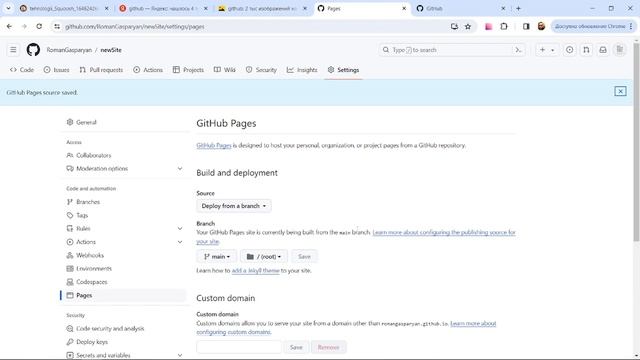Bookmark this page with star icon
This screenshot has width=640, height=360.
468,27
